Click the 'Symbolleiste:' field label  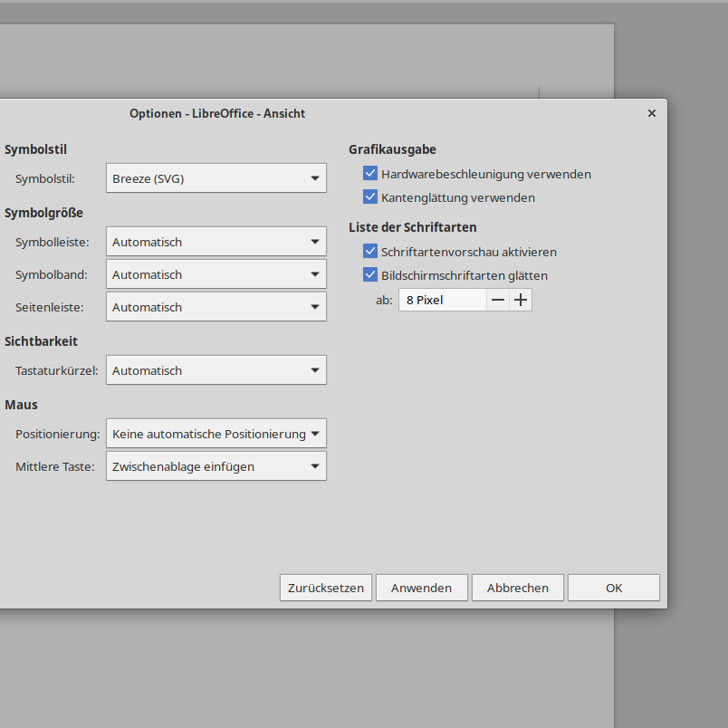click(52, 243)
